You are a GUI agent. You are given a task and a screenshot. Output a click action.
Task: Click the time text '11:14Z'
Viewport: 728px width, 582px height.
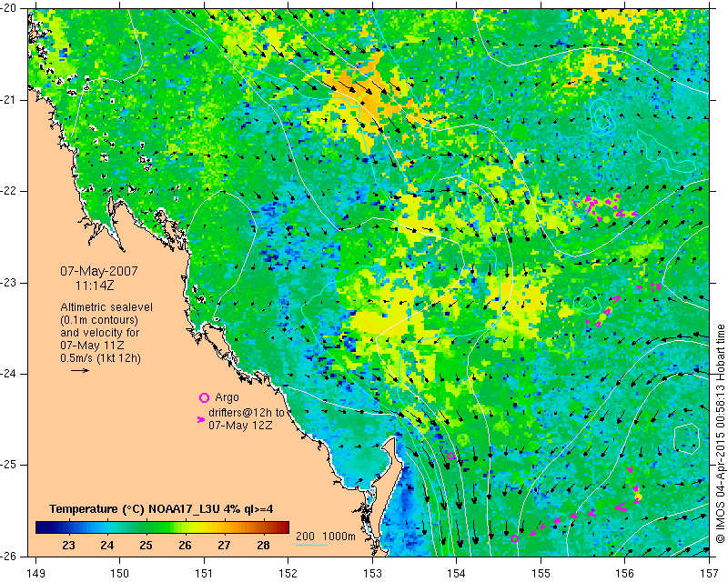(x=95, y=286)
